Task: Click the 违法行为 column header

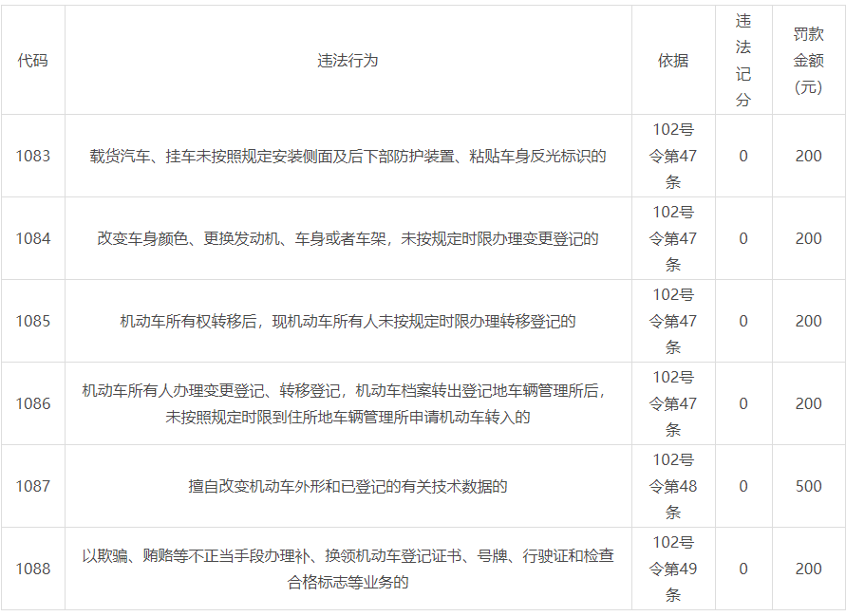Action: [348, 61]
